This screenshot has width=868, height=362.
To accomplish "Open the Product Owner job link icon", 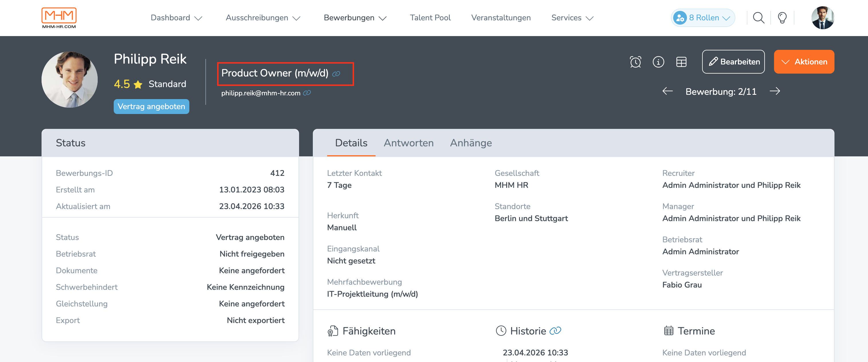I will tap(337, 73).
